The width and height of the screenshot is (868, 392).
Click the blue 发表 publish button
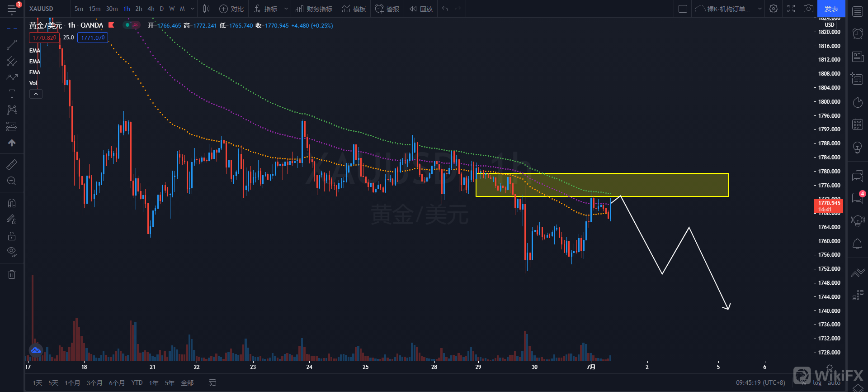(x=831, y=9)
